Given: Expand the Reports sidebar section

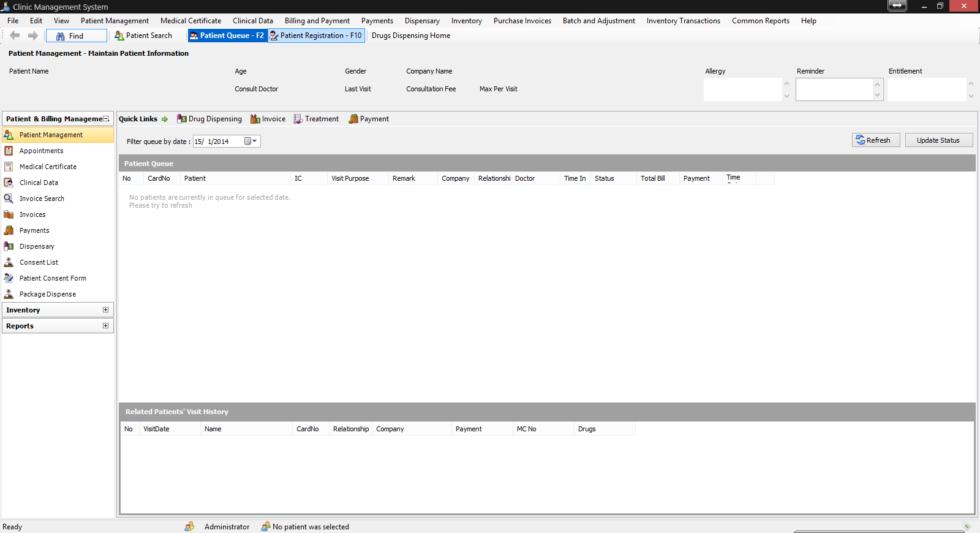Looking at the screenshot, I should click(106, 326).
